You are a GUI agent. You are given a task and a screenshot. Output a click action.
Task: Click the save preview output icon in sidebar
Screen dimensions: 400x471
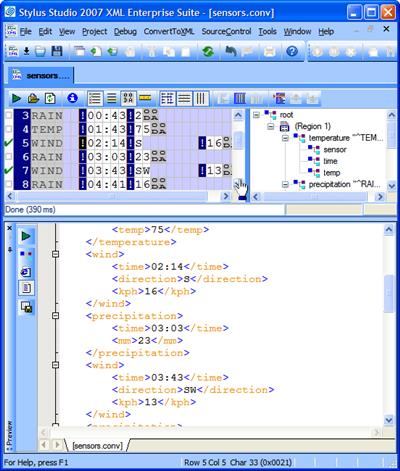[x=26, y=307]
